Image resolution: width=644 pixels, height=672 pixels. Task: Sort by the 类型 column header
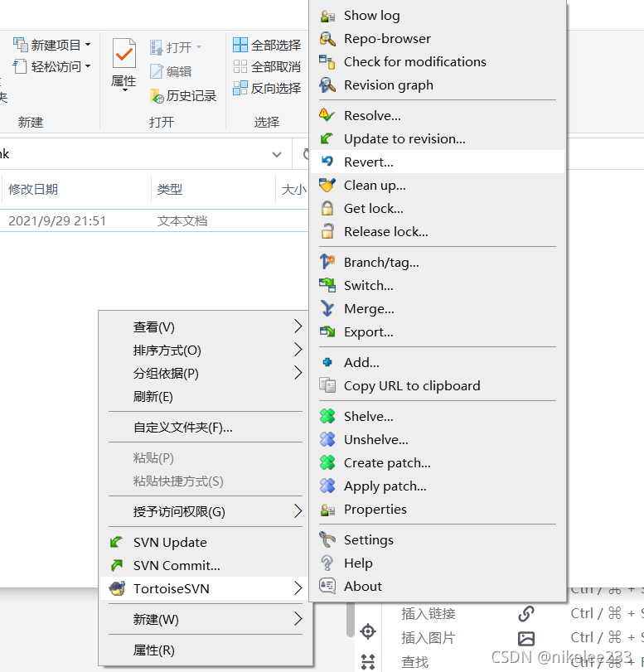click(170, 189)
